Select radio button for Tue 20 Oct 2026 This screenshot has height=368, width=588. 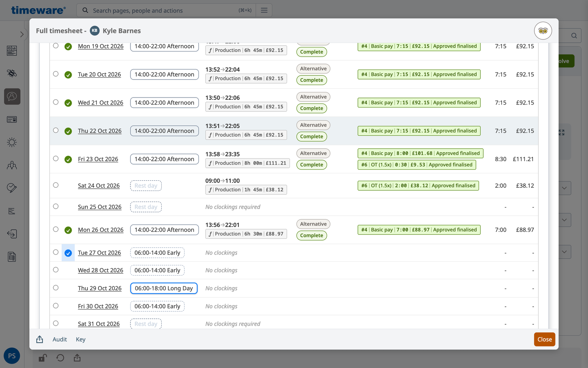(56, 74)
